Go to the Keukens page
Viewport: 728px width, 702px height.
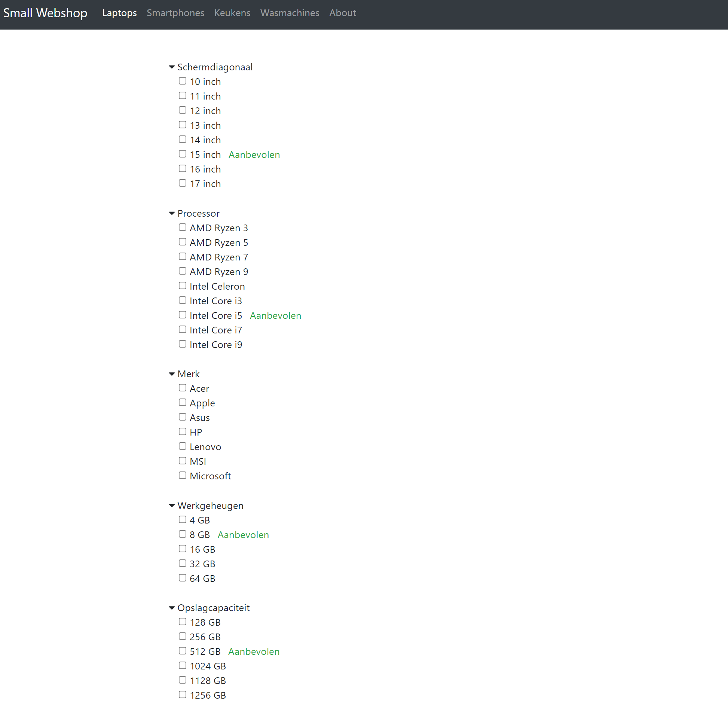pyautogui.click(x=232, y=13)
